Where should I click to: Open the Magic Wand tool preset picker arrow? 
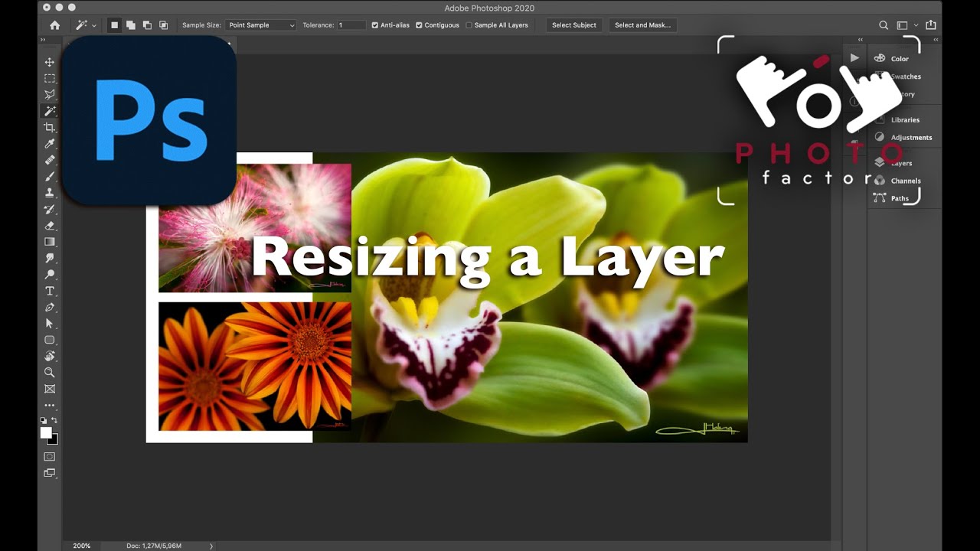[x=94, y=25]
